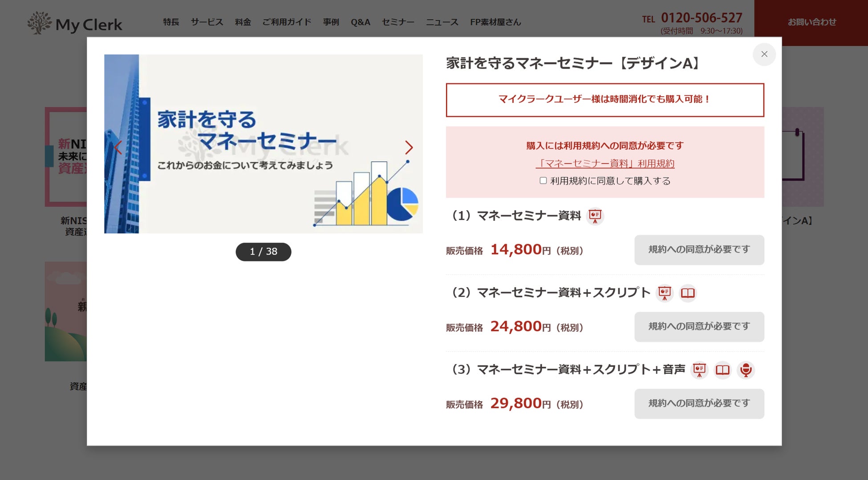Image resolution: width=868 pixels, height=480 pixels.
Task: Click the modal title 家計を守るマネーセミナー【デザインA】
Action: 575,63
